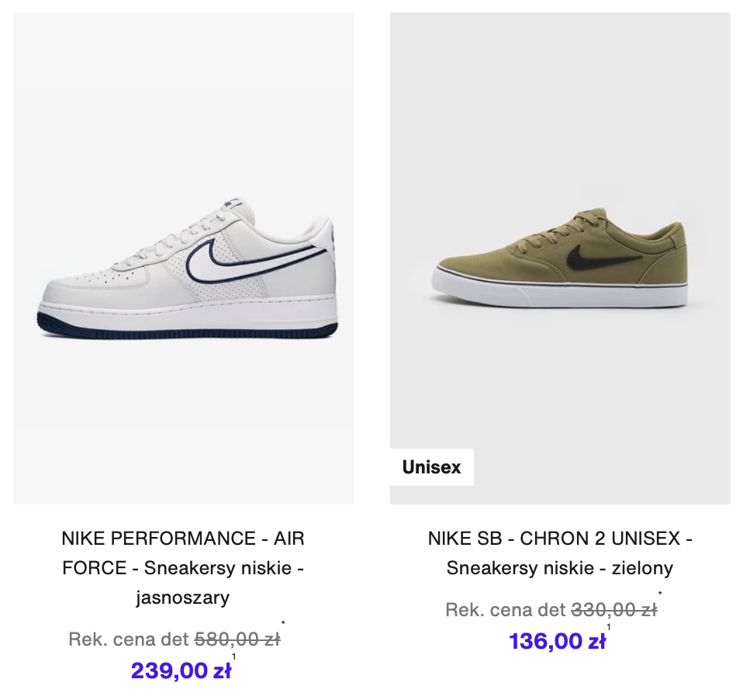The width and height of the screenshot is (743, 700).
Task: Click 'Rek. cena det' label under Air Force
Action: tap(129, 639)
